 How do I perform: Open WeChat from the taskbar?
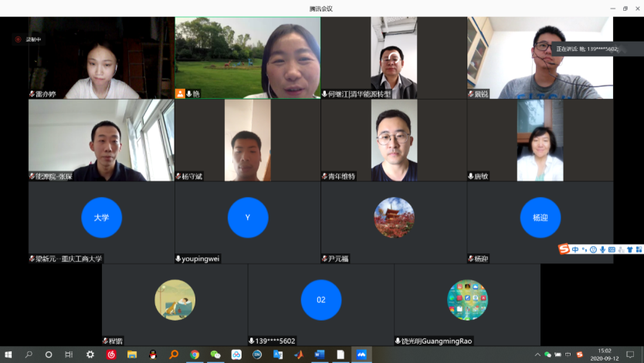click(215, 355)
